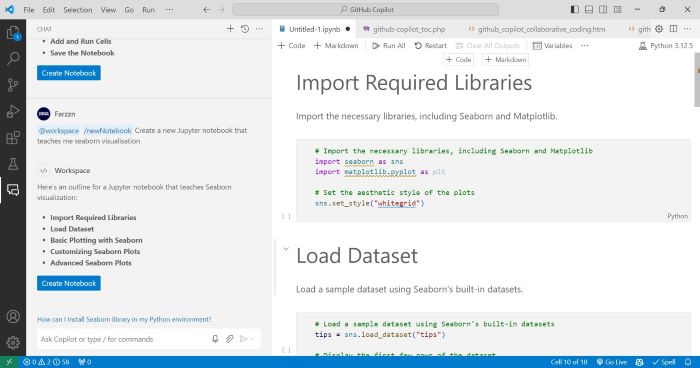Toggle primary side bar visibility
Screen dimensions: 700x368
pyautogui.click(x=575, y=9)
